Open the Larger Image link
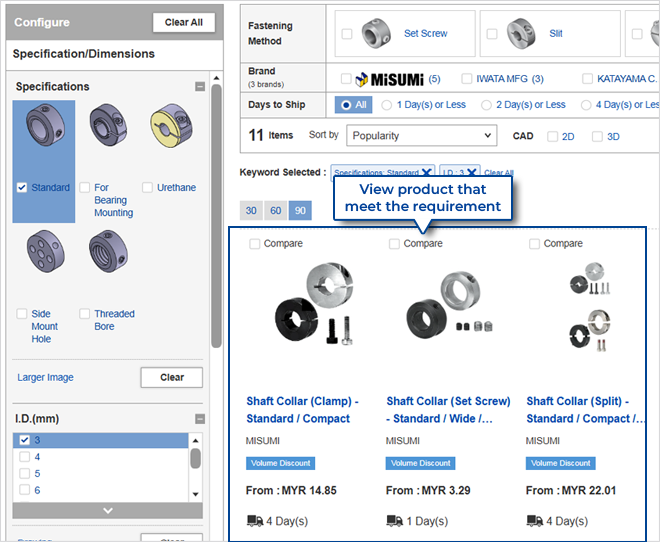Viewport: 660px width, 542px height. pyautogui.click(x=45, y=377)
